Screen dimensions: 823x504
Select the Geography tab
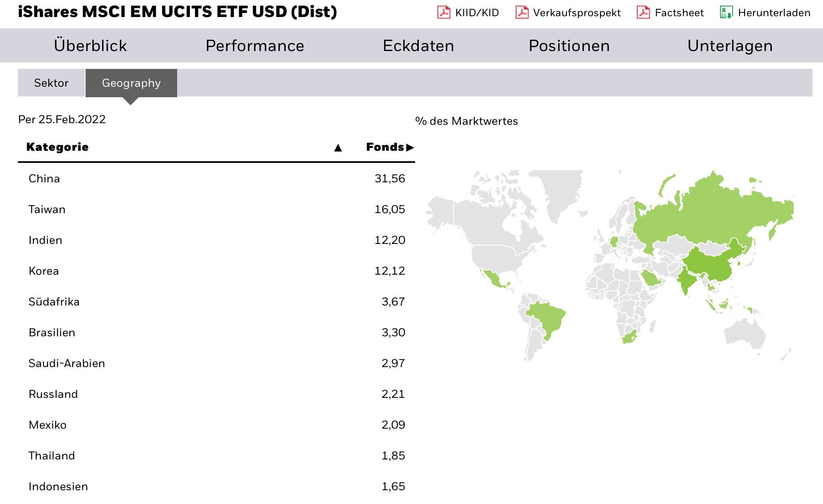point(131,83)
